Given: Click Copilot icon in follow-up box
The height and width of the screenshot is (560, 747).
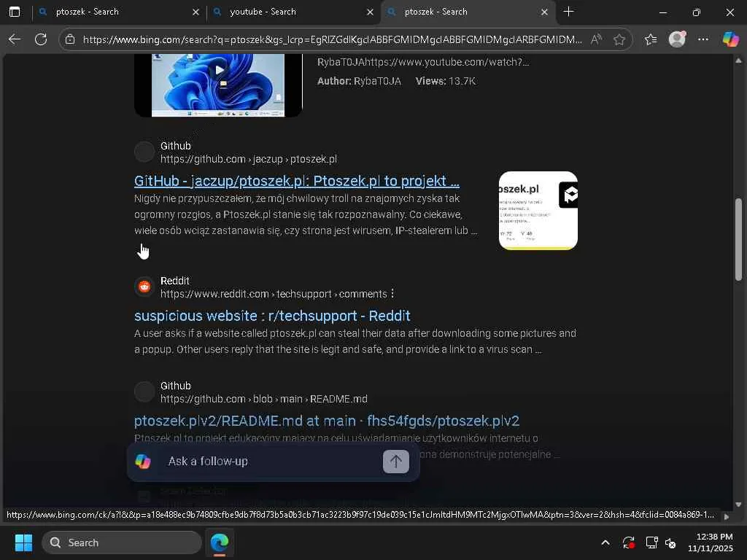Looking at the screenshot, I should (143, 462).
